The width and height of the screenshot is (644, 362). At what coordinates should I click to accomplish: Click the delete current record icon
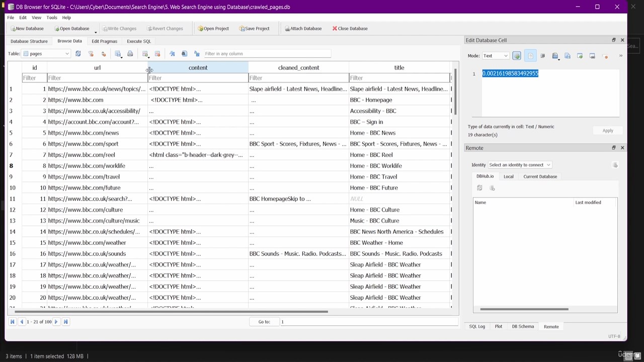(x=157, y=54)
